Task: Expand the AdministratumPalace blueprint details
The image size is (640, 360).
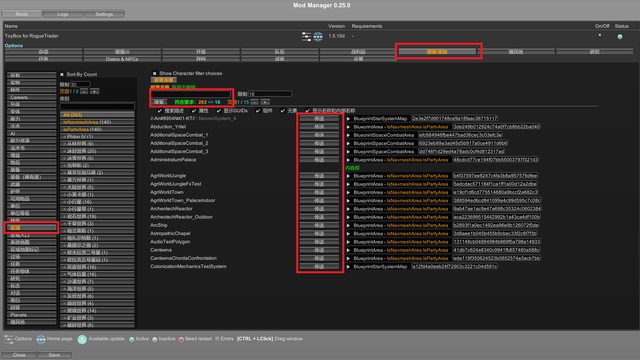Action: click(x=348, y=160)
